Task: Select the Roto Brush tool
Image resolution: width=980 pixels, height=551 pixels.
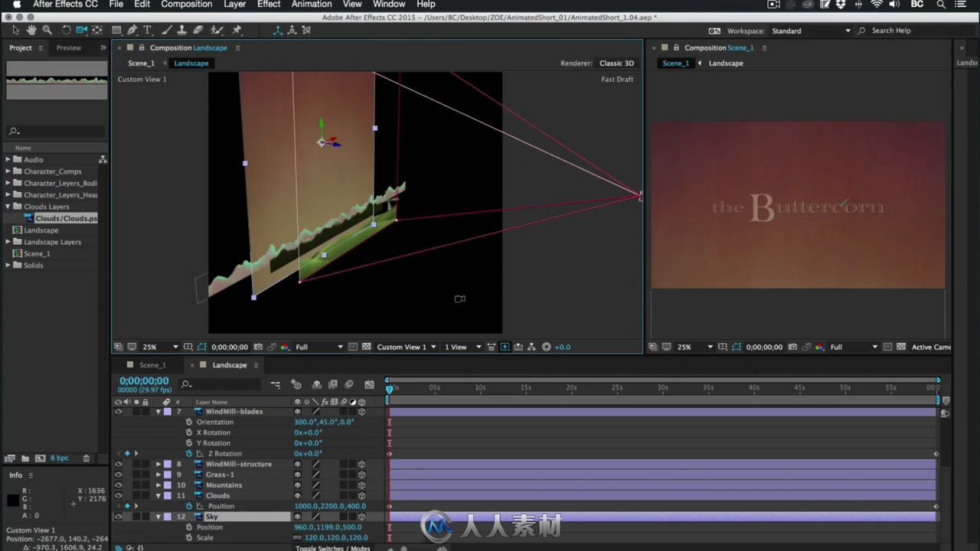Action: [x=217, y=30]
